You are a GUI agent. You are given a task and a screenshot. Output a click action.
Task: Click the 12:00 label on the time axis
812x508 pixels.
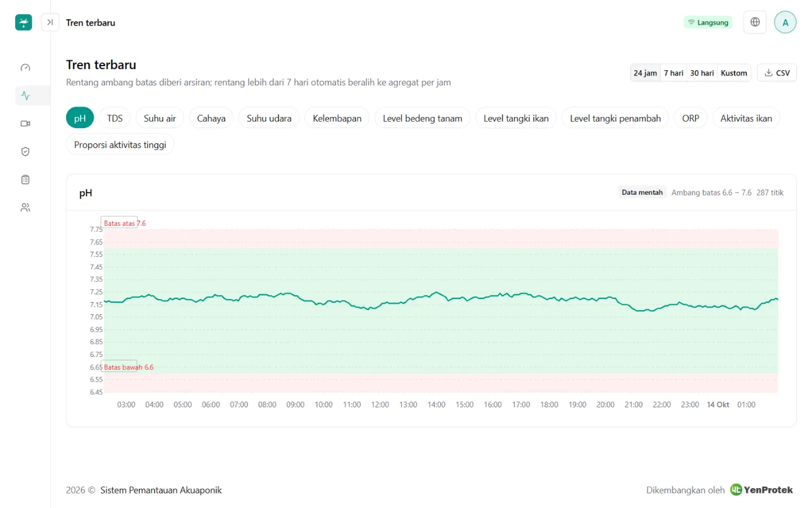380,404
